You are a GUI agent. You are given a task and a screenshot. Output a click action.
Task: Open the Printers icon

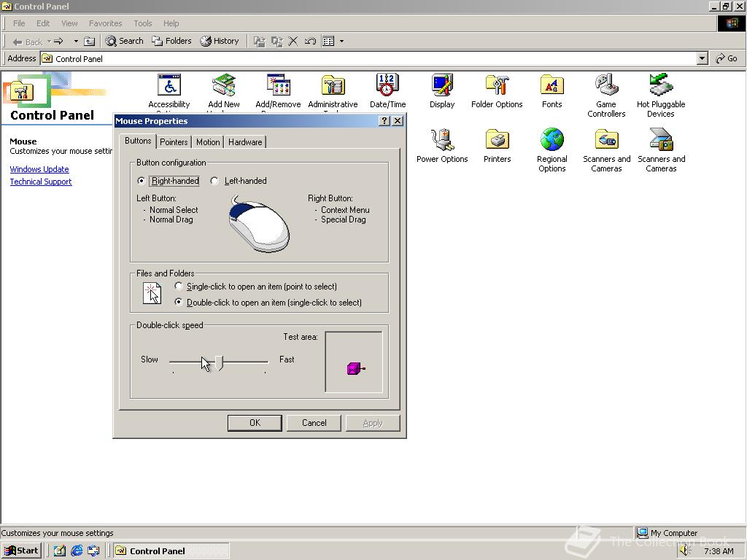point(497,141)
